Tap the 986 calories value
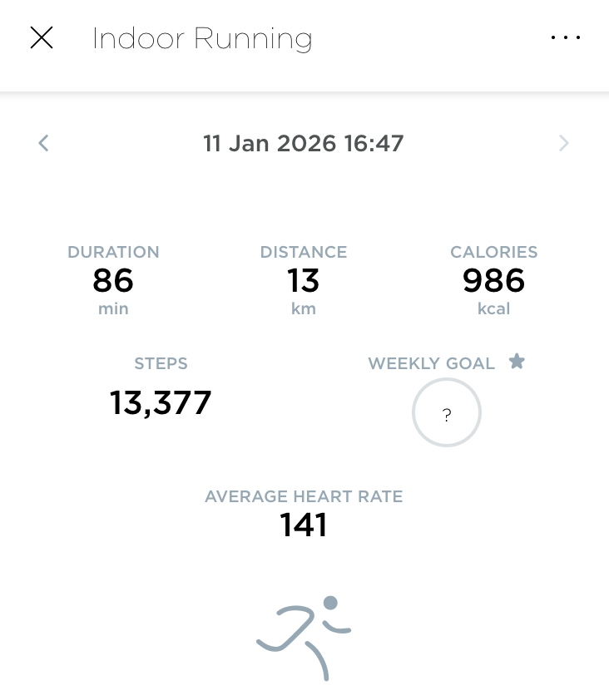 tap(493, 281)
